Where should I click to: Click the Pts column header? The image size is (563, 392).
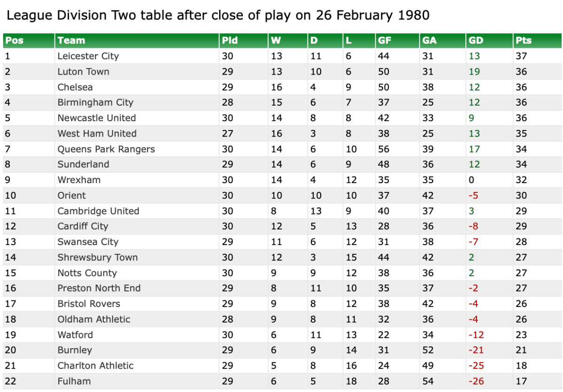pyautogui.click(x=524, y=40)
